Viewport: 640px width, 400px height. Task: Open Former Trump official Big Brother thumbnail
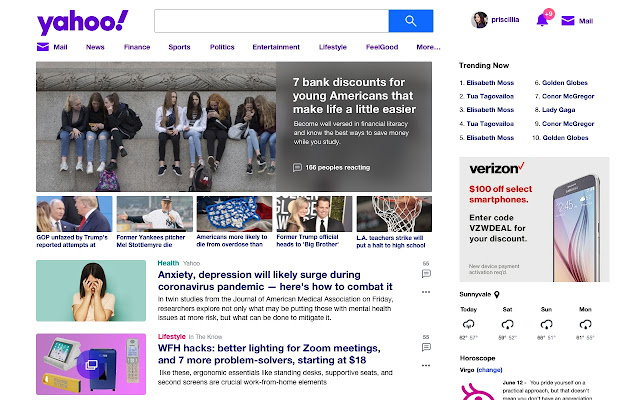(314, 214)
